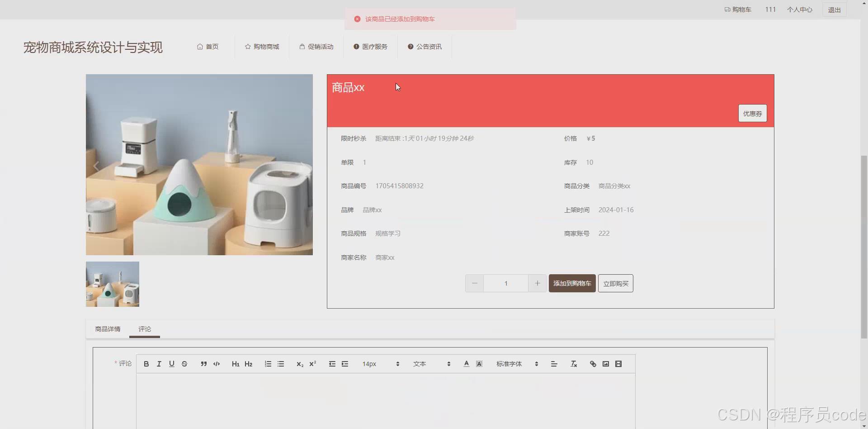868x429 pixels.
Task: Open the font color picker in the editor
Action: click(466, 363)
